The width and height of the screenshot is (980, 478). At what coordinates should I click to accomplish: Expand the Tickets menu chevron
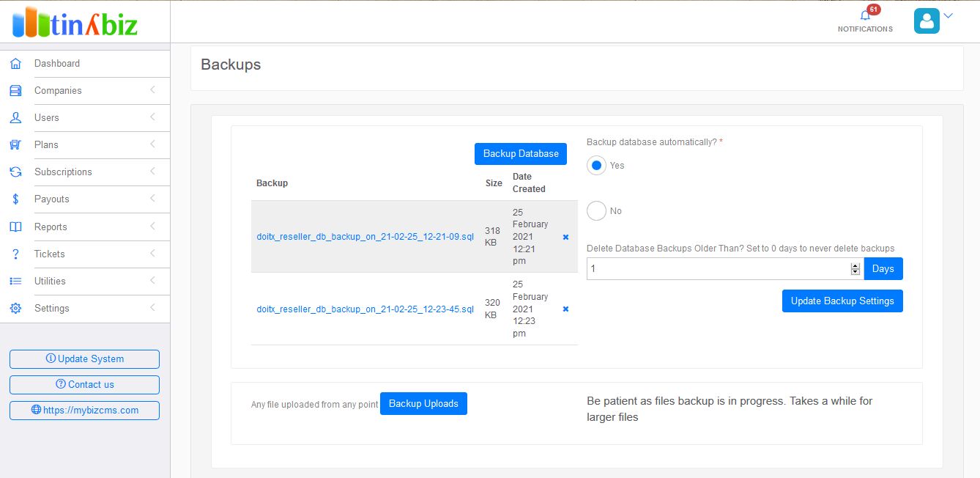tap(152, 254)
